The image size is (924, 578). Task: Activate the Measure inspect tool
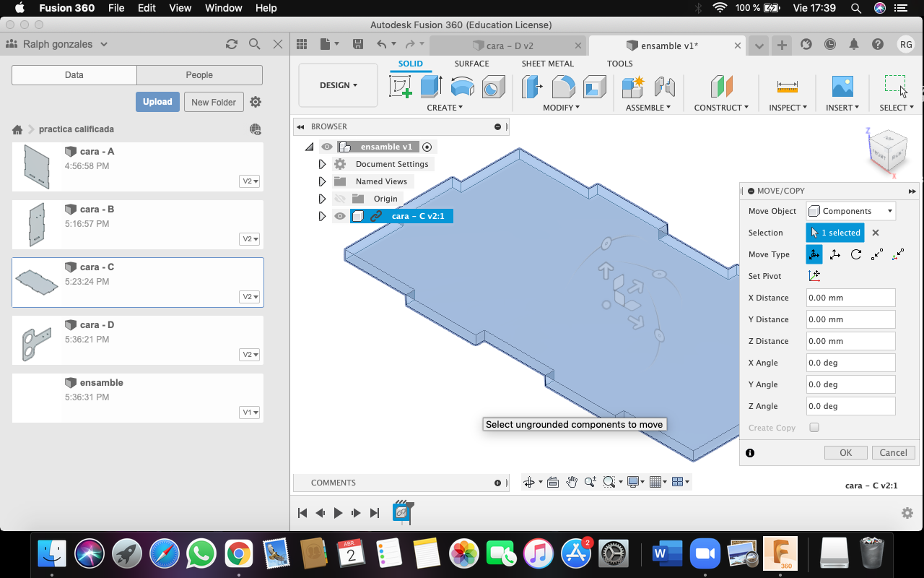click(787, 87)
